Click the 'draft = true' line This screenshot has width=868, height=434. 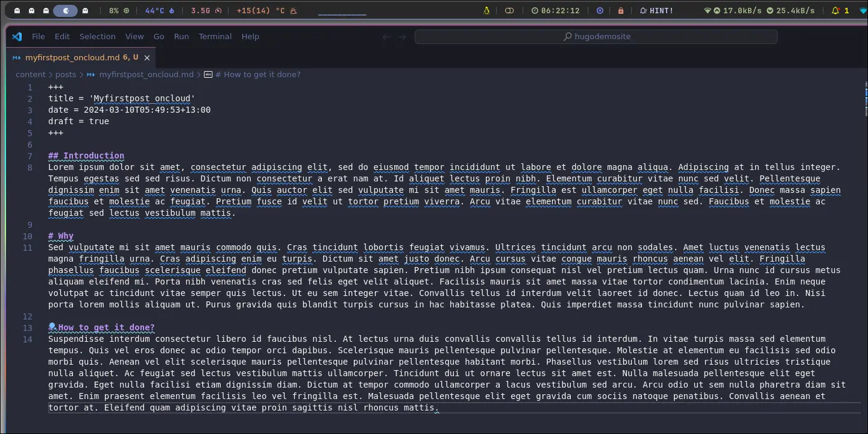tap(79, 121)
